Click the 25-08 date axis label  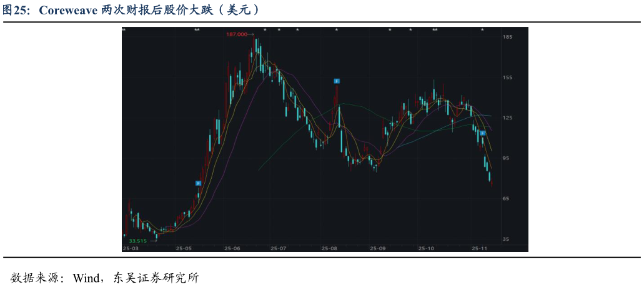[x=329, y=248]
